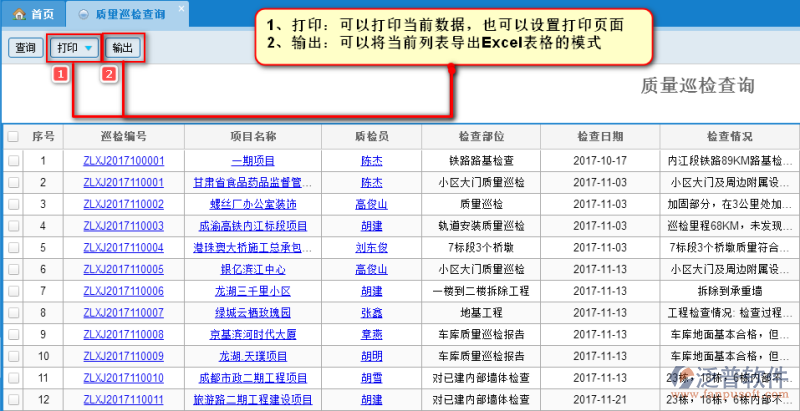This screenshot has width=800, height=411.
Task: Check the row 7 checkbox 龙湖三千里小区
Action: coord(13,291)
